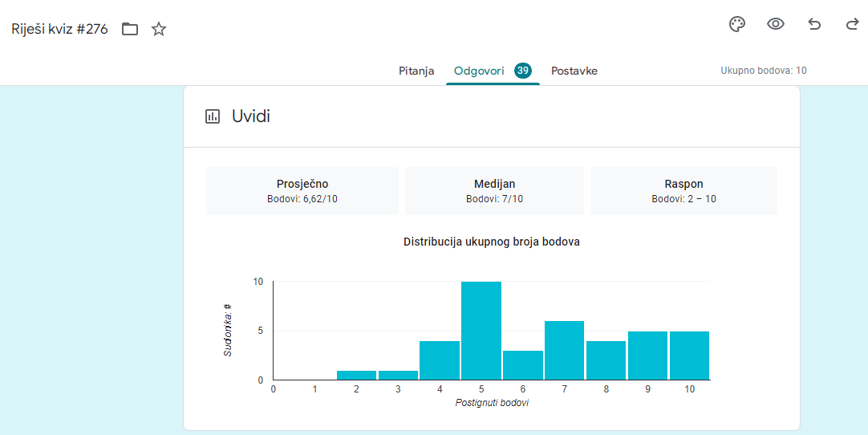
Task: Click the Uvidi heading
Action: [x=251, y=116]
